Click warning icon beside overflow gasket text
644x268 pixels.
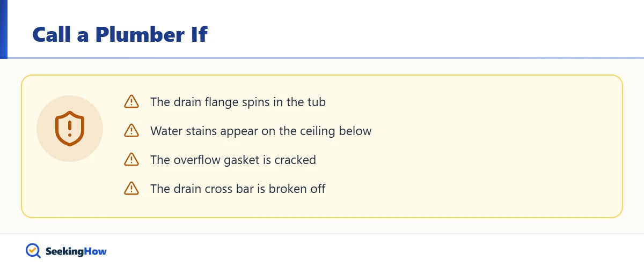[x=131, y=159]
